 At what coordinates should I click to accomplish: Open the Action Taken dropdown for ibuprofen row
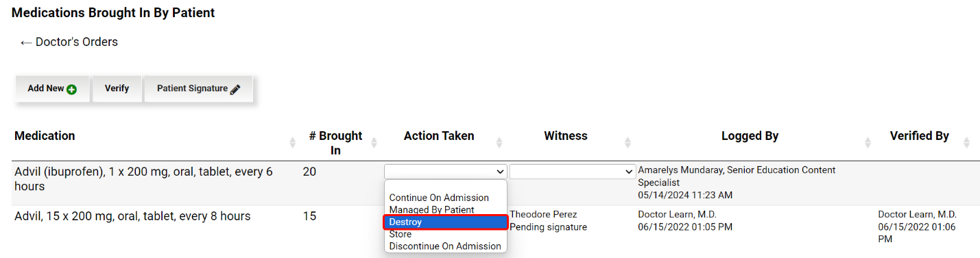click(446, 172)
